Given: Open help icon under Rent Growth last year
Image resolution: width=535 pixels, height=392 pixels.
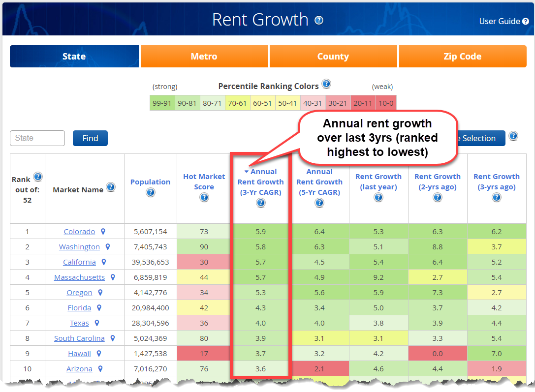Looking at the screenshot, I should coord(378,197).
